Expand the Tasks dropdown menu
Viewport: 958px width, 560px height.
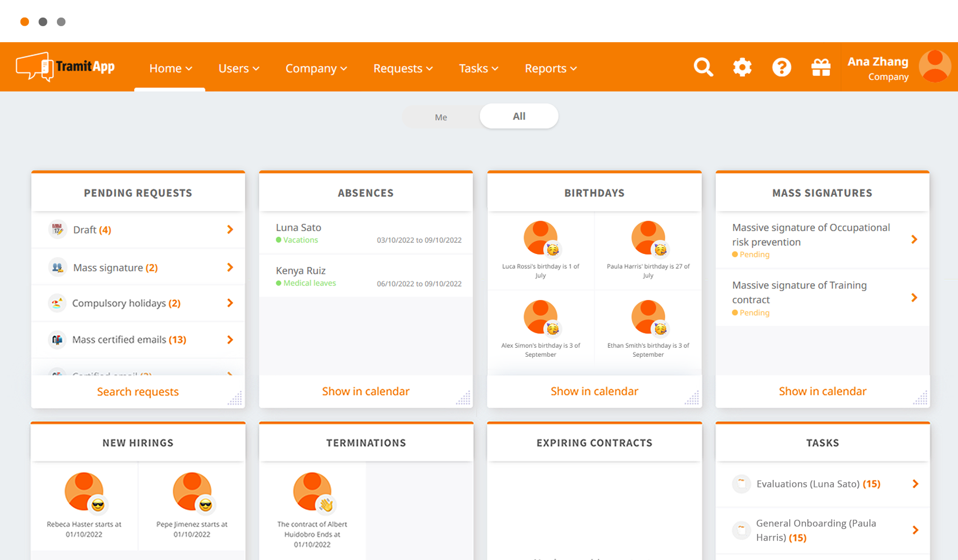479,68
